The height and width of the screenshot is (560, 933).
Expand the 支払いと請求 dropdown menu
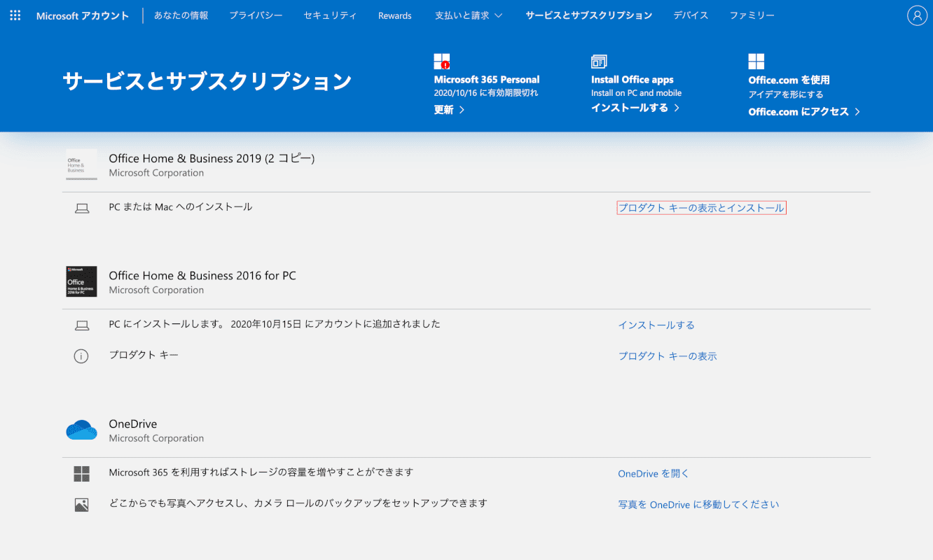pos(469,15)
